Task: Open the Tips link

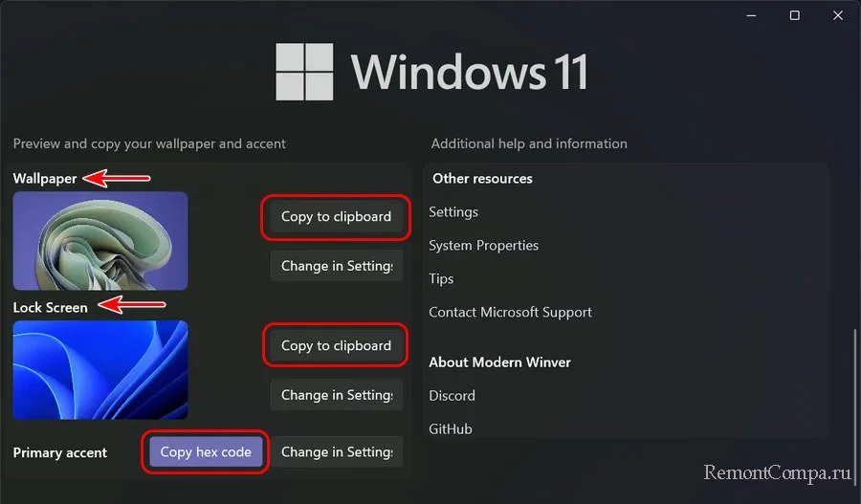Action: click(x=441, y=279)
